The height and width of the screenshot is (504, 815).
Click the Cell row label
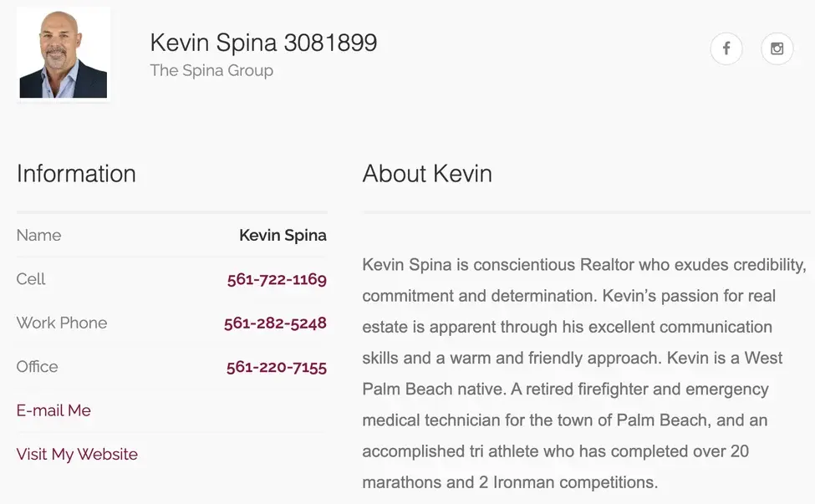[x=31, y=279]
